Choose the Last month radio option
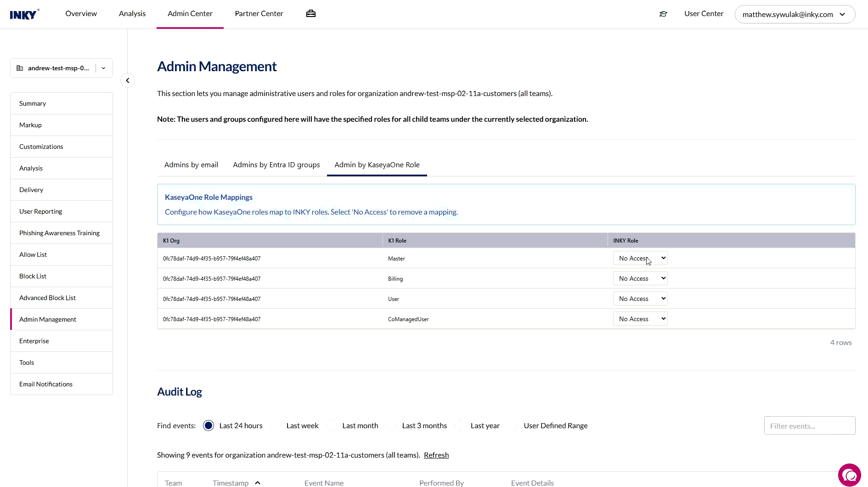 click(332, 425)
